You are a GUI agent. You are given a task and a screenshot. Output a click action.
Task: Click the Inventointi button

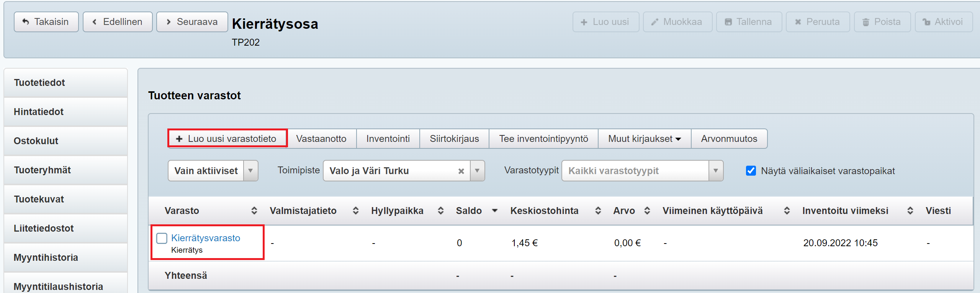[x=388, y=139]
